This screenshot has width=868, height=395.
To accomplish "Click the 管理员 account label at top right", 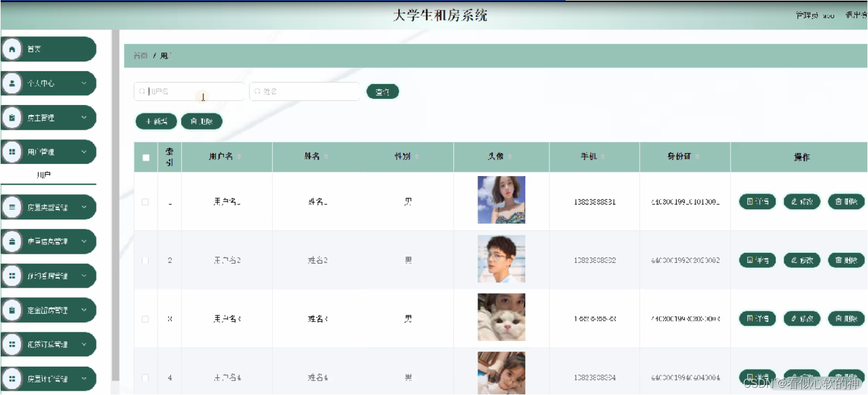I will pos(815,16).
